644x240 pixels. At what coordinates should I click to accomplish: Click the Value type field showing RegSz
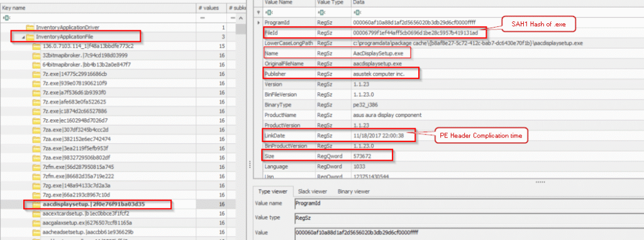[x=469, y=217]
